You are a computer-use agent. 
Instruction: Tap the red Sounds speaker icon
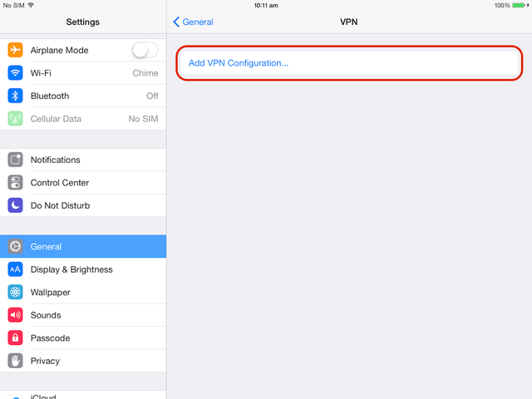pyautogui.click(x=15, y=315)
